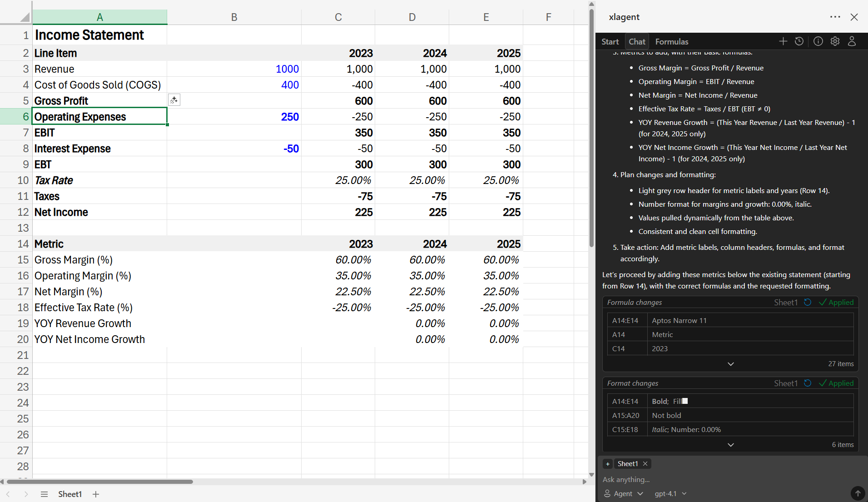
Task: Open the xlagent pane more options menu
Action: (835, 17)
